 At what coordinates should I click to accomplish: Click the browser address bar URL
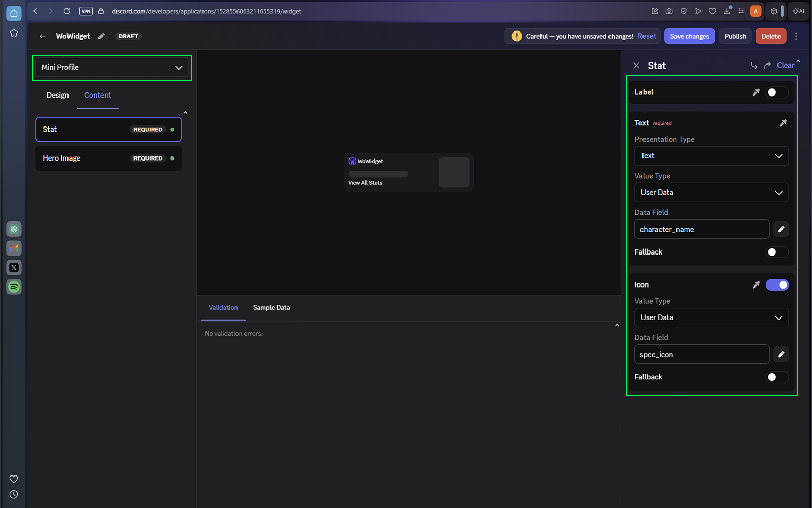pyautogui.click(x=207, y=11)
